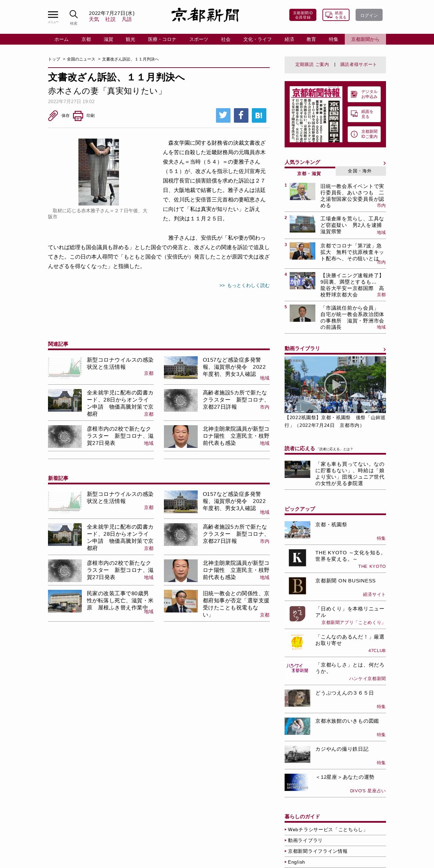Open 凡語 link in header
Image resolution: width=434 pixels, height=868 pixels.
(x=127, y=19)
